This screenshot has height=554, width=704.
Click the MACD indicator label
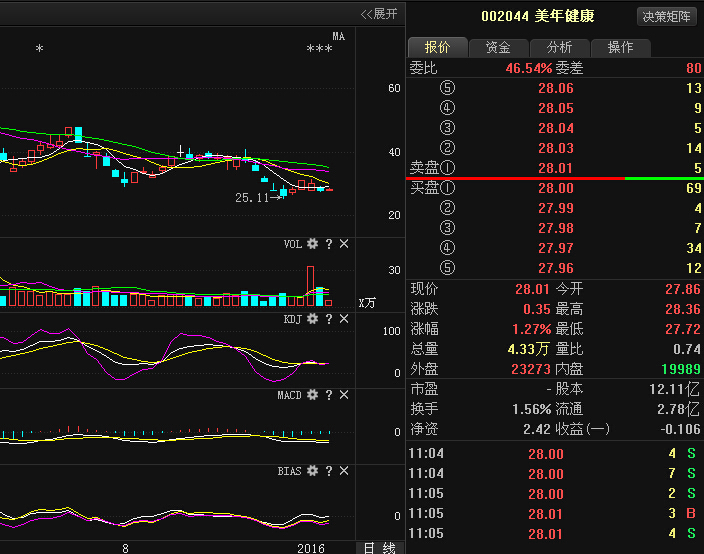289,395
